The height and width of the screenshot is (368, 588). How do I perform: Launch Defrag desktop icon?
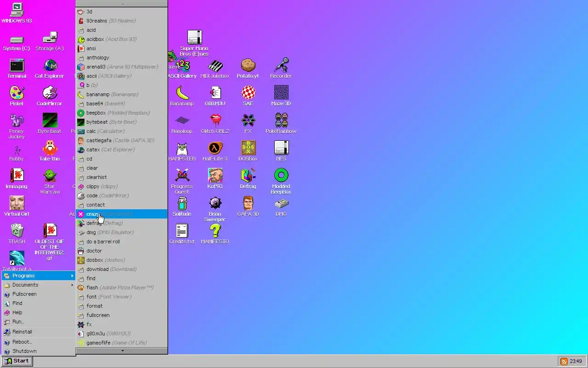(x=248, y=179)
